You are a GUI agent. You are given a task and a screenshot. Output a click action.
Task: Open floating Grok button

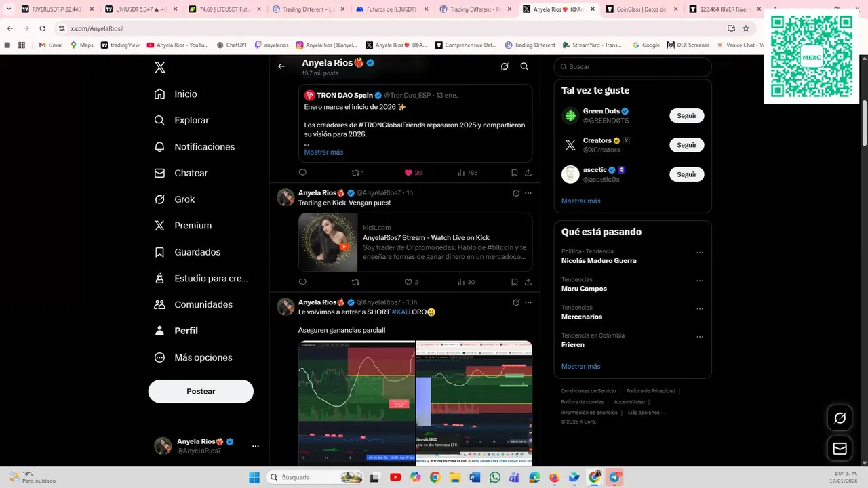coord(840,418)
